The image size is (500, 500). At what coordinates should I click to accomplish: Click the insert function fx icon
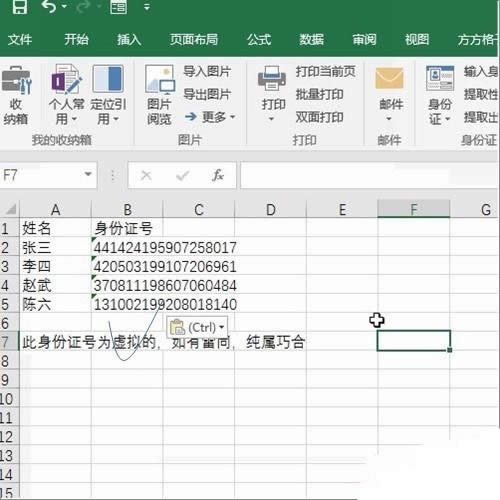218,175
